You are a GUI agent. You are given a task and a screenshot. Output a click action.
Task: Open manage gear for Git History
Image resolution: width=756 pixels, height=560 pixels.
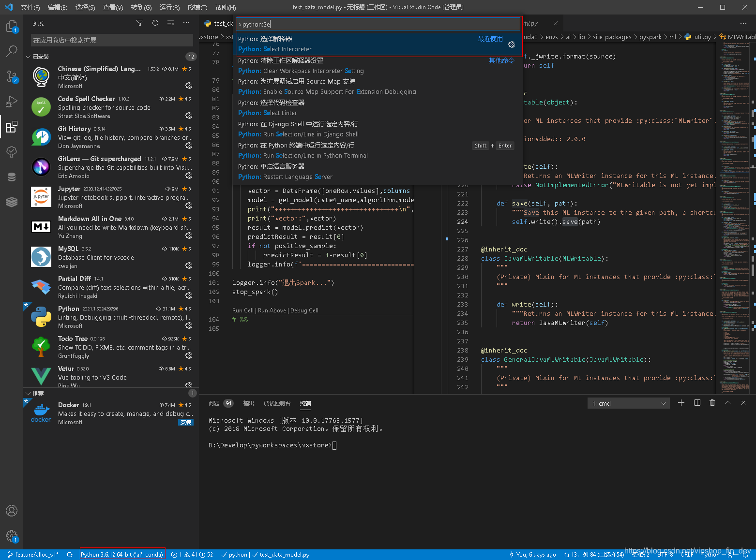[x=189, y=146]
